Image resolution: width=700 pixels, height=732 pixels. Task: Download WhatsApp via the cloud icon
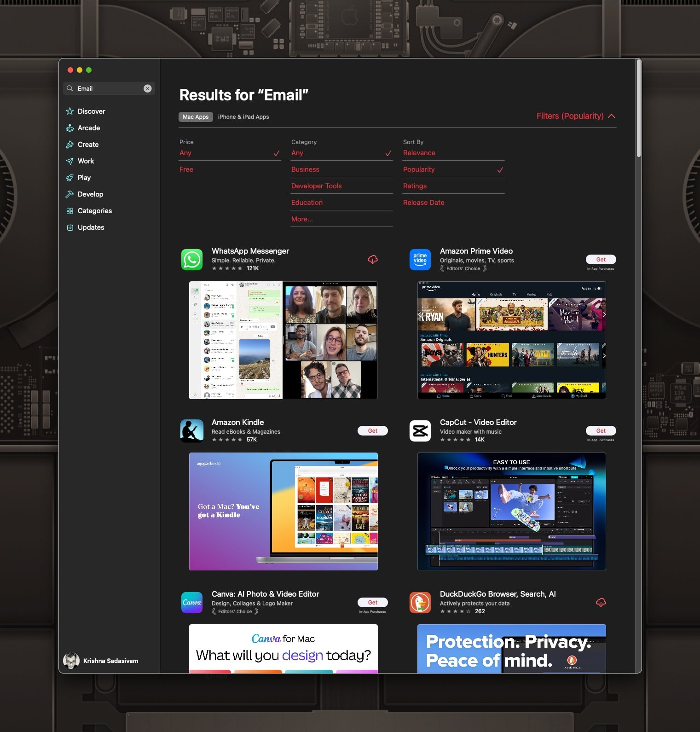pos(372,260)
